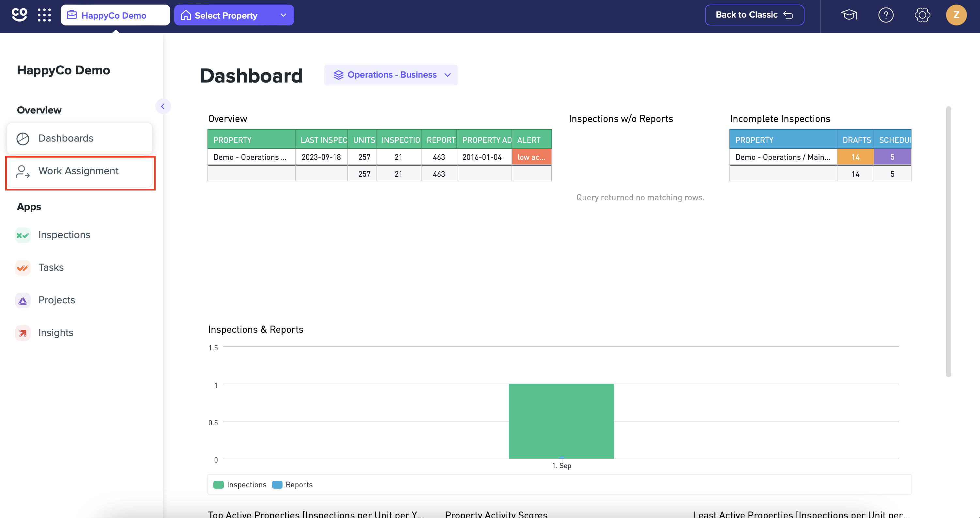Open Work Assignment in the sidebar
980x518 pixels.
[80, 171]
